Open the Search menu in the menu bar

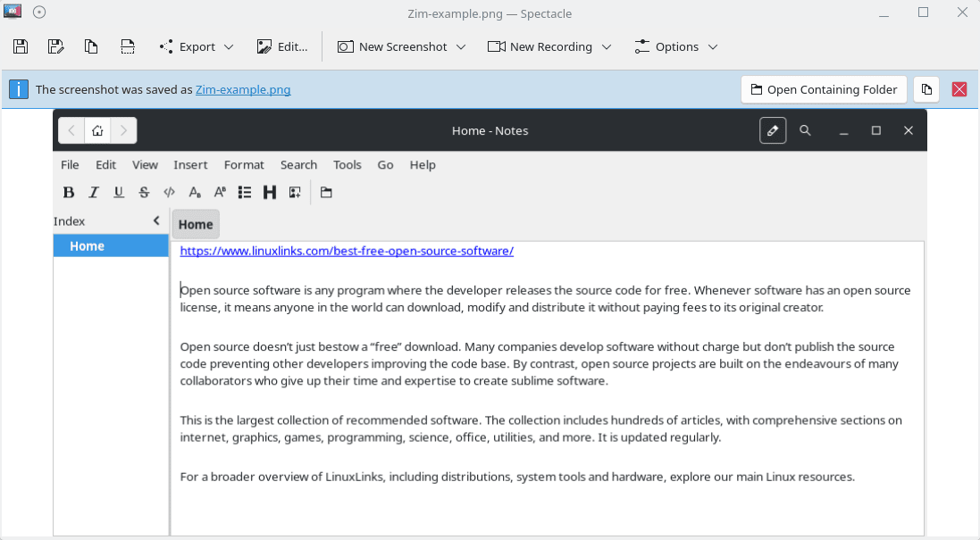tap(298, 165)
